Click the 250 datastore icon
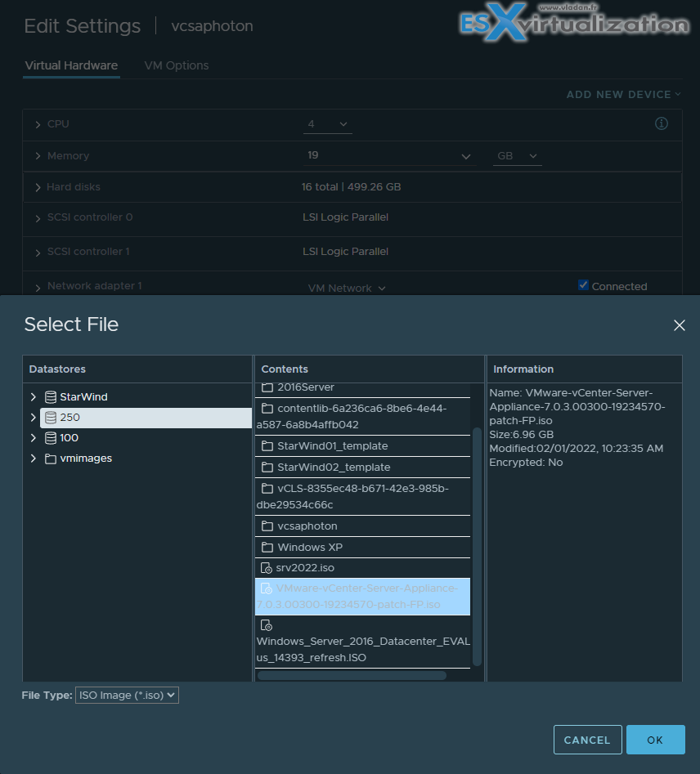The width and height of the screenshot is (700, 774). point(51,418)
